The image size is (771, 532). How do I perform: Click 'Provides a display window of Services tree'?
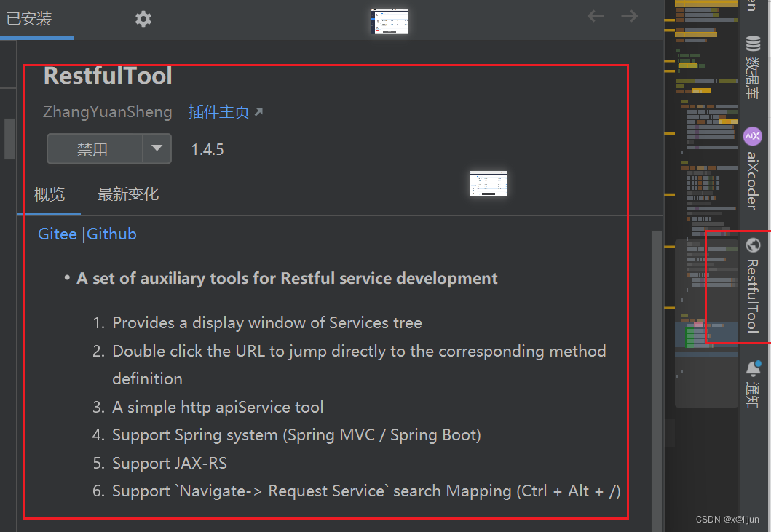267,323
